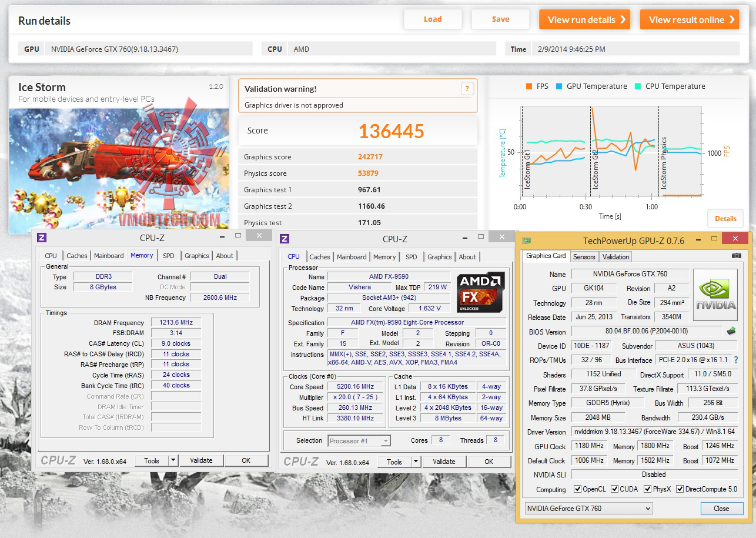Click the Graphics test 2 value 1160.46
Viewport: 756px width, 538px height.
(372, 206)
